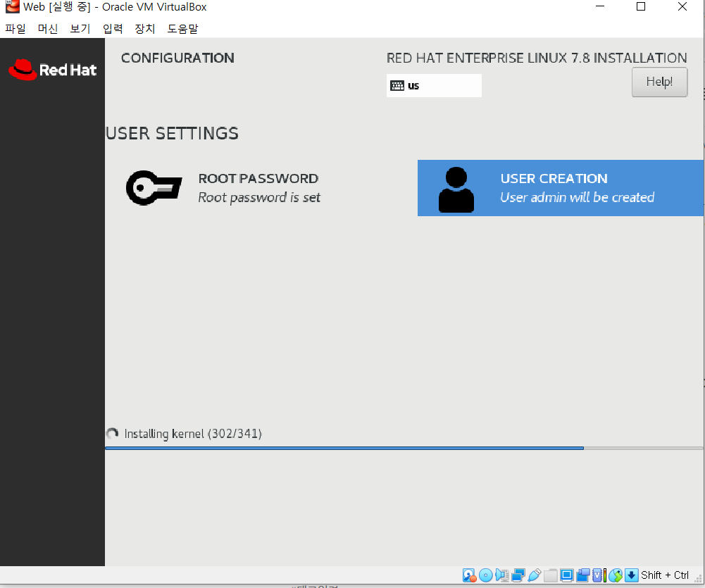Open the 머신 menu

[x=48, y=29]
